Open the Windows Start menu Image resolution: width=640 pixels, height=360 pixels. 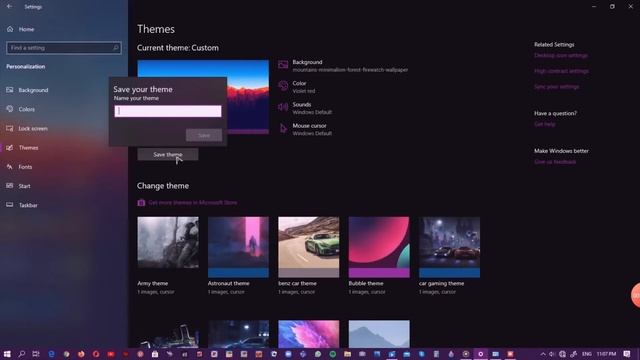click(x=7, y=354)
